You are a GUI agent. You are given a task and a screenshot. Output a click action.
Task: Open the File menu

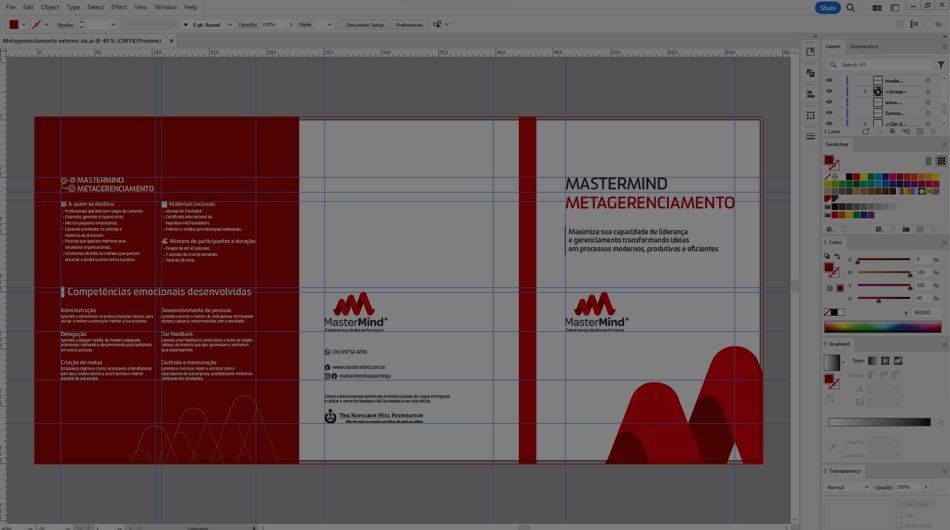(10, 7)
